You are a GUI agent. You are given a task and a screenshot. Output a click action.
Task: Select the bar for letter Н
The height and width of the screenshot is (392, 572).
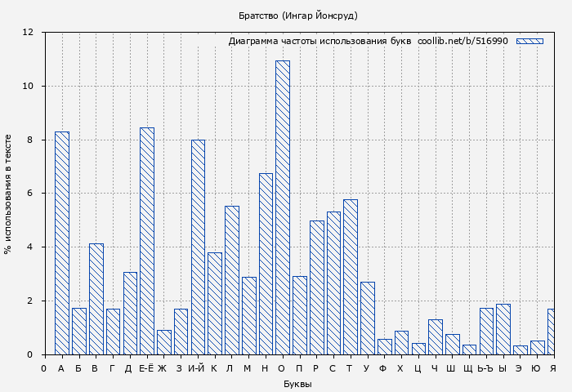[266, 264]
